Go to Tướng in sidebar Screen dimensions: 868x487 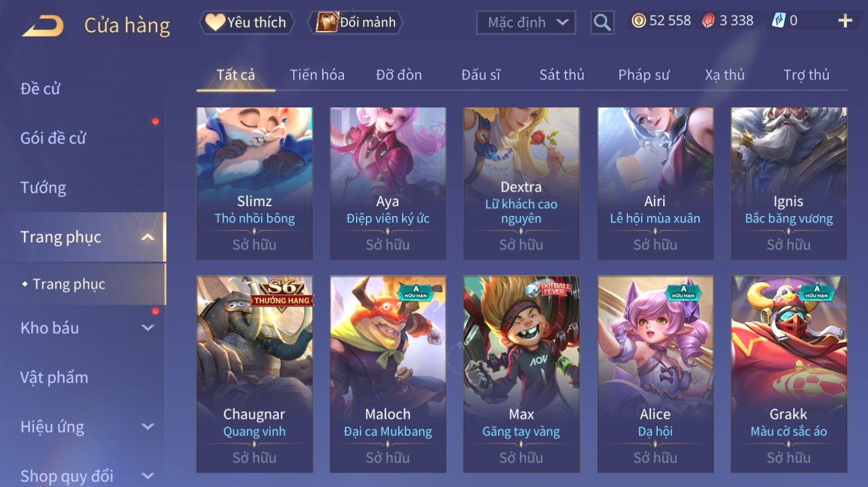coord(43,188)
